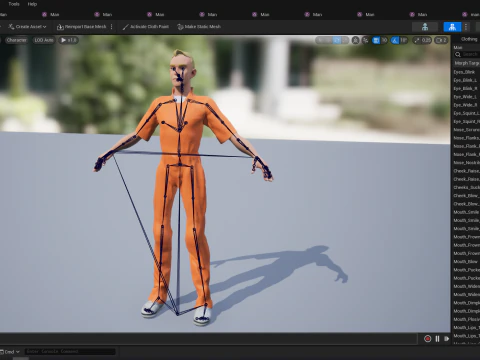Open the Tools menu
Image resolution: width=480 pixels, height=360 pixels.
[x=14, y=4]
